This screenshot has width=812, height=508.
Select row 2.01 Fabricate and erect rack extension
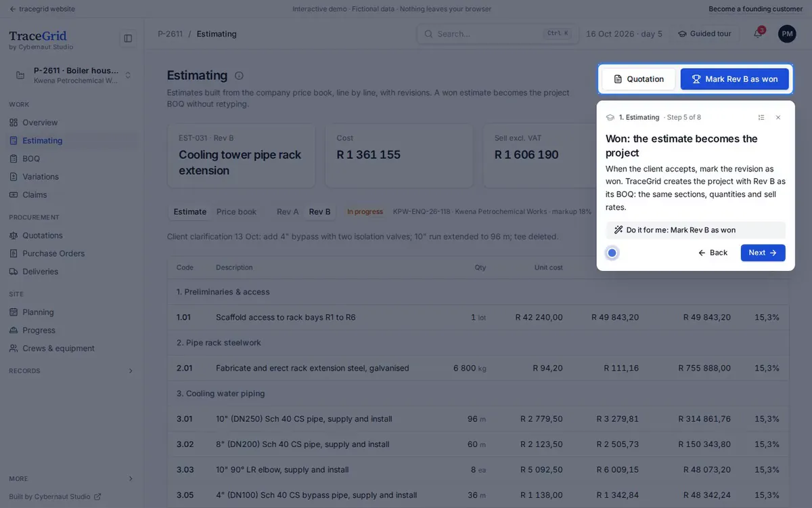click(478, 368)
